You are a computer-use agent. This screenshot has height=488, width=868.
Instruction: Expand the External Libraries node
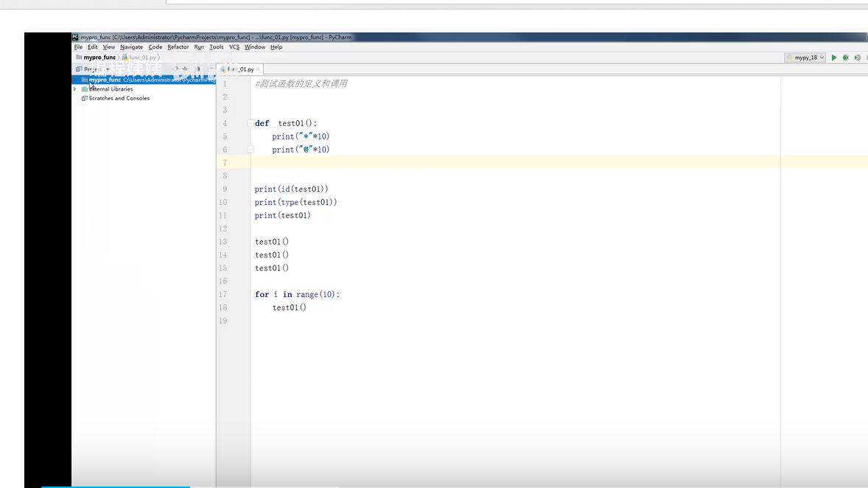[x=74, y=88]
